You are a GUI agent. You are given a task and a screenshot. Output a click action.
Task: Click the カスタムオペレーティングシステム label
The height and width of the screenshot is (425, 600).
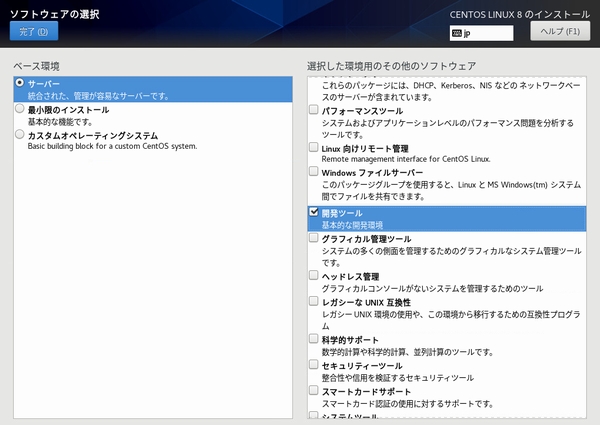point(93,136)
